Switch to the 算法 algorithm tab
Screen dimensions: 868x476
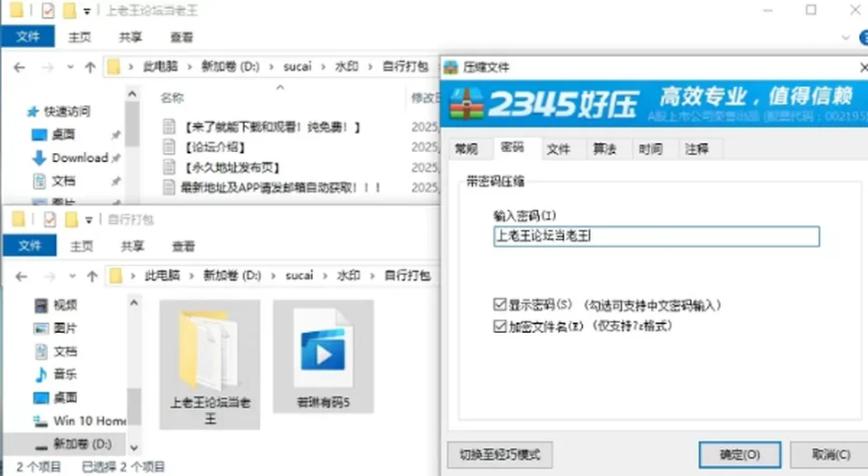point(605,148)
